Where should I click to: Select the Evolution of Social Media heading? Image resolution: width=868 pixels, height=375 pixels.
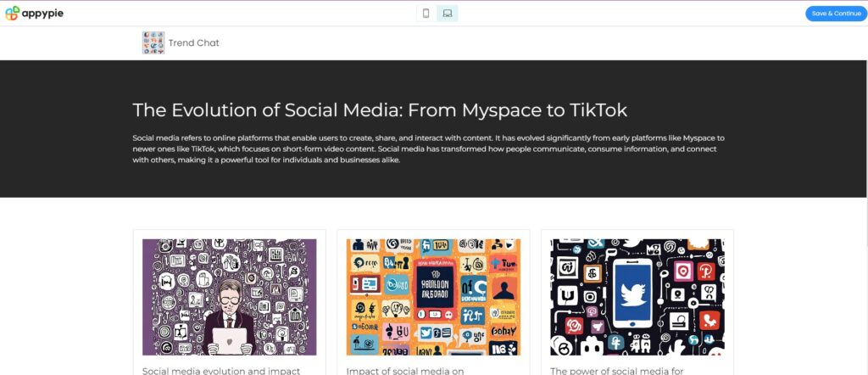[380, 110]
